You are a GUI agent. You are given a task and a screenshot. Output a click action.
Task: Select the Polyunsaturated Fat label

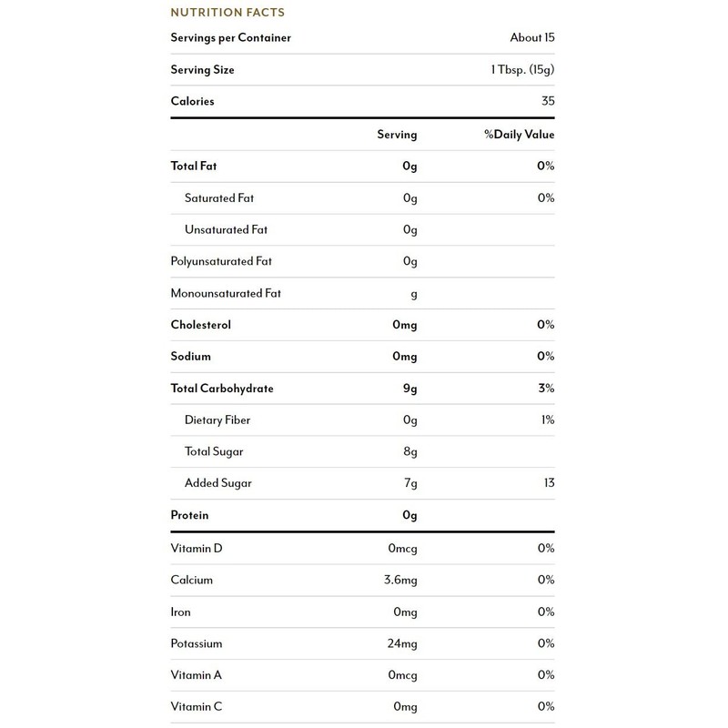pos(221,262)
